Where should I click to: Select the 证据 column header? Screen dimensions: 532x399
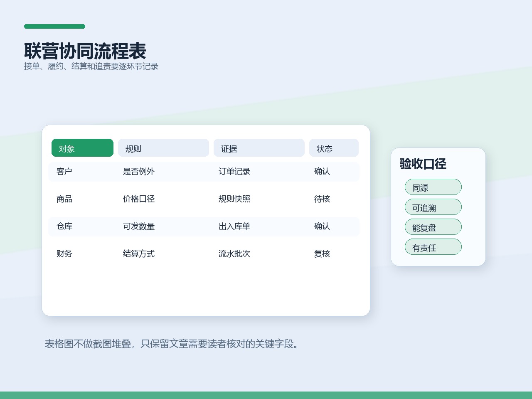pos(259,148)
